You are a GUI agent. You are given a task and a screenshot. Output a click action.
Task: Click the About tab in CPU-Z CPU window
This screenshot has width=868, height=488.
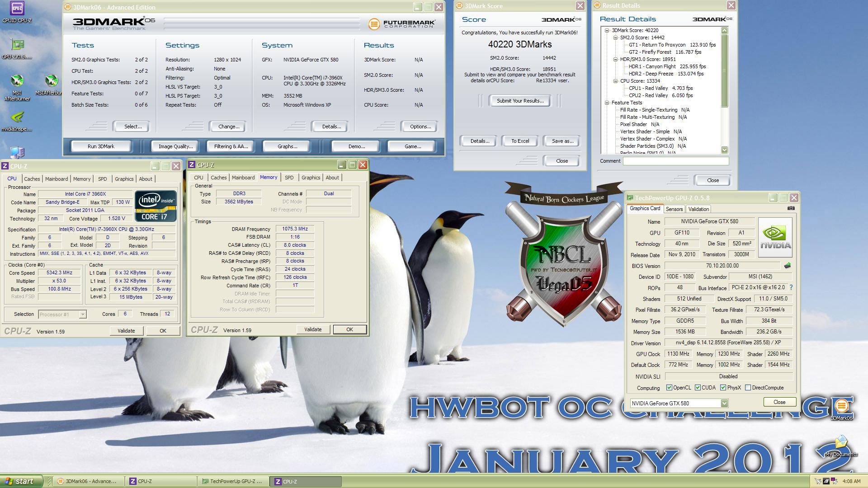click(145, 179)
